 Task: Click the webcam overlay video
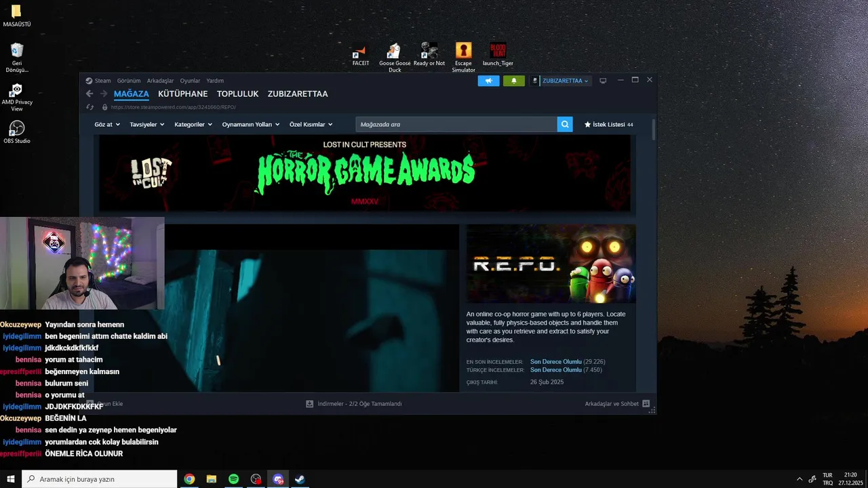pos(82,264)
